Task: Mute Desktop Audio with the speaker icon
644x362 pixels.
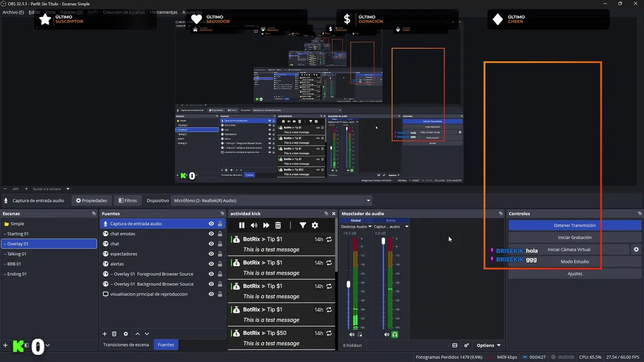Action: [352, 334]
